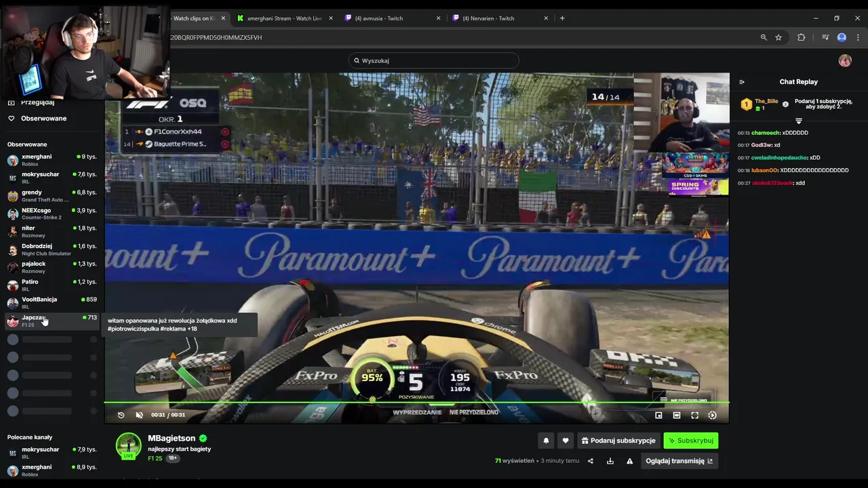Viewport: 868px width, 488px height.
Task: Open Japczan channel in sidebar
Action: click(x=52, y=321)
